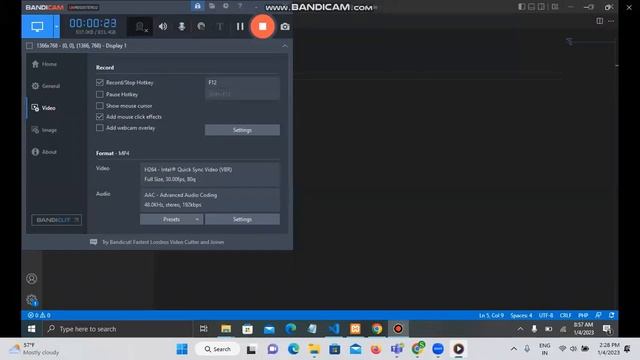Enable Pause Hotkey checkbox
The width and height of the screenshot is (640, 360).
pos(100,94)
